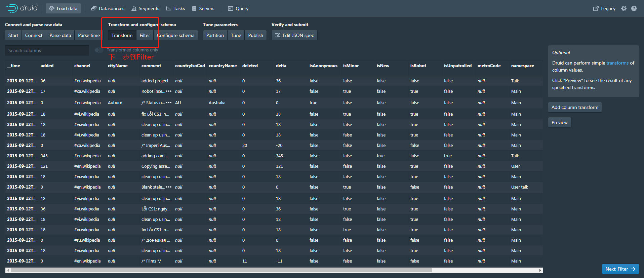Click the Next: Filter button

(620, 269)
